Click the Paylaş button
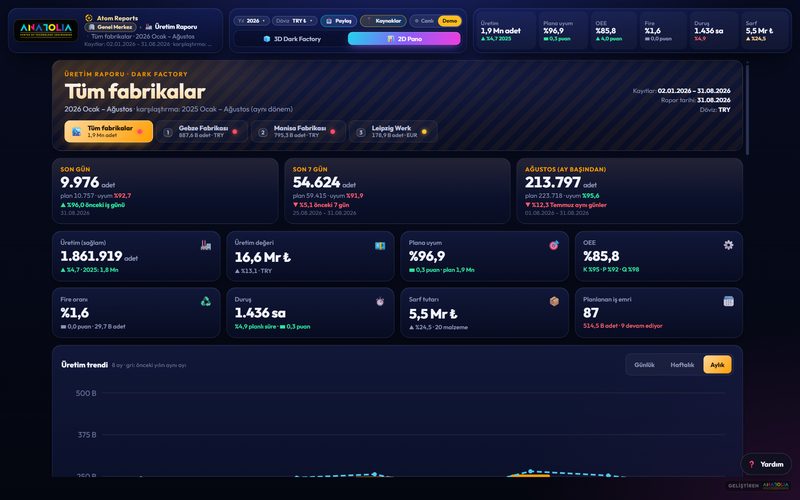 [339, 21]
